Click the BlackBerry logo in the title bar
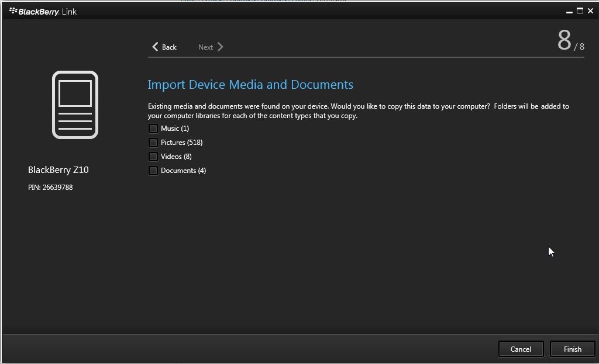 click(x=13, y=11)
